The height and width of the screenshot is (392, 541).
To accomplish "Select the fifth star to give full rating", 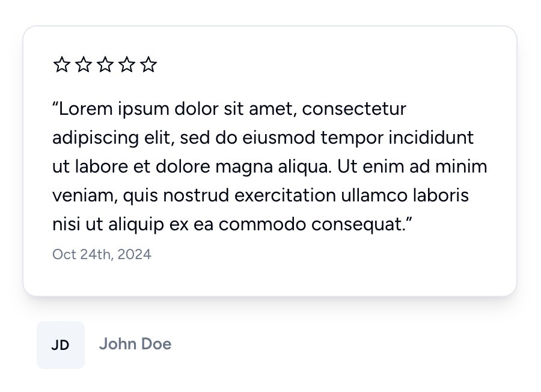I will tap(148, 64).
